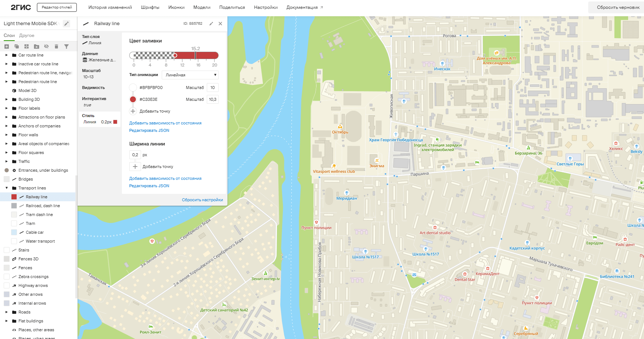
Task: Click the 2ГИС logo
Action: tap(21, 7)
